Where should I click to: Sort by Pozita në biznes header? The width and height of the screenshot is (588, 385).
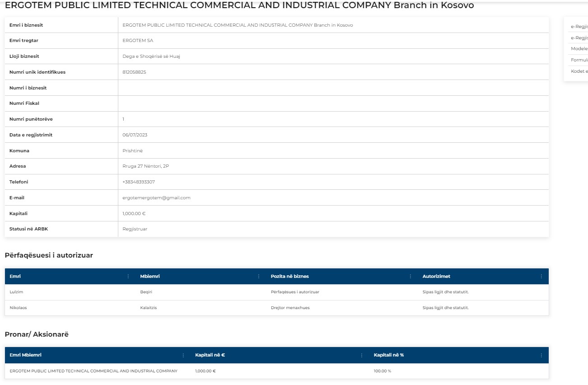[x=290, y=277]
